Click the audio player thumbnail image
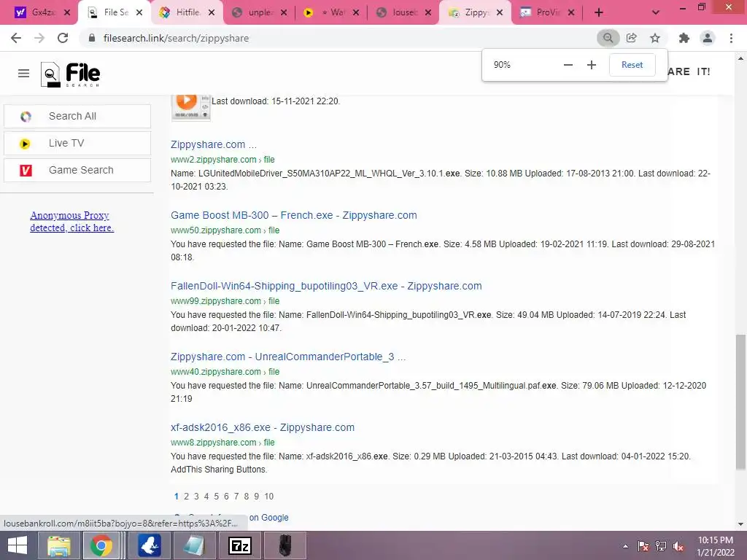Viewport: 747px width, 560px height. (190, 108)
